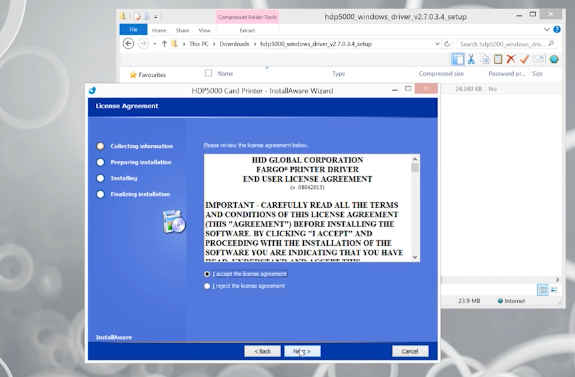
Task: Click the blue shell icon in toolbar
Action: pyautogui.click(x=554, y=59)
